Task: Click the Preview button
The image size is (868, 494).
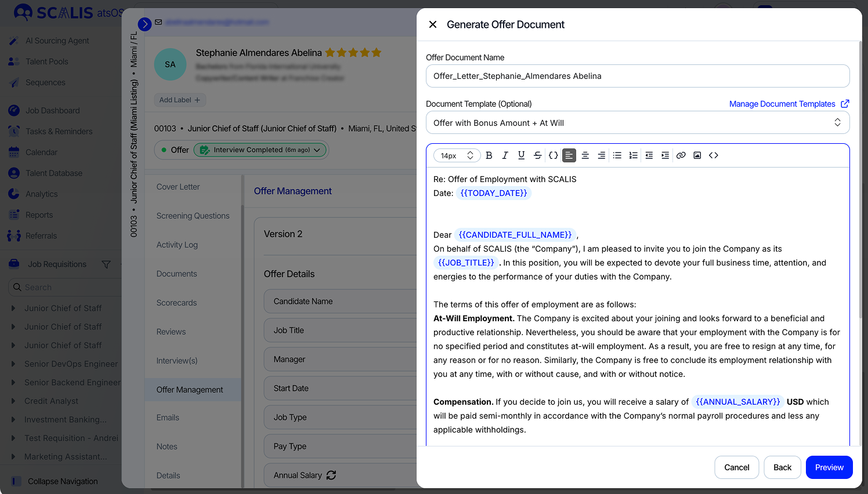Action: (x=829, y=467)
